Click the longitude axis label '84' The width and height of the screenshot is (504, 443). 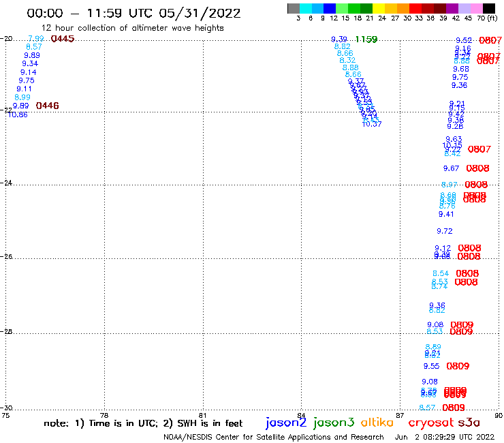point(301,415)
